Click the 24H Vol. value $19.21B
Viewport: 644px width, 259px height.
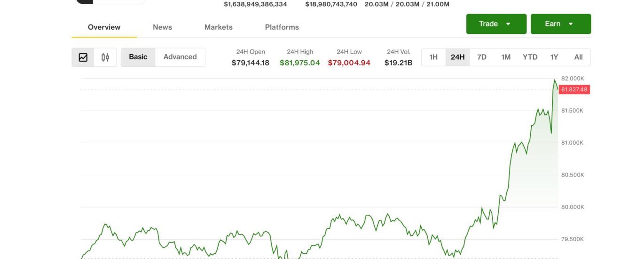coord(399,63)
